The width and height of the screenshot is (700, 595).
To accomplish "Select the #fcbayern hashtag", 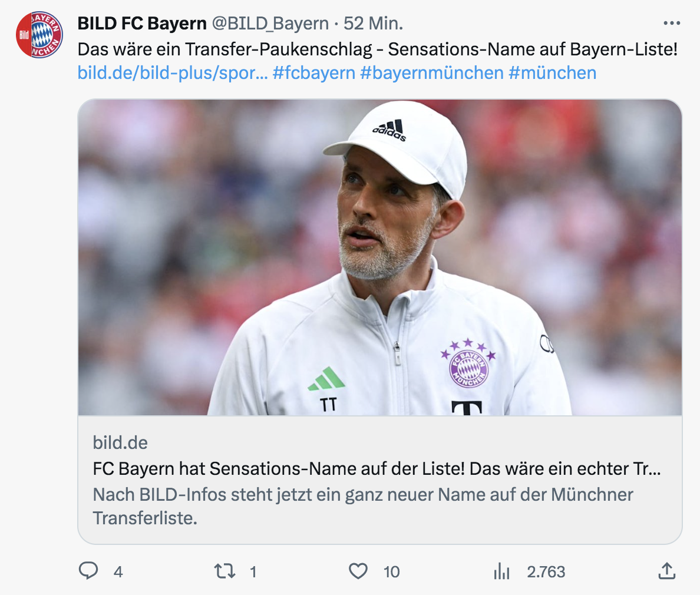I will (314, 73).
